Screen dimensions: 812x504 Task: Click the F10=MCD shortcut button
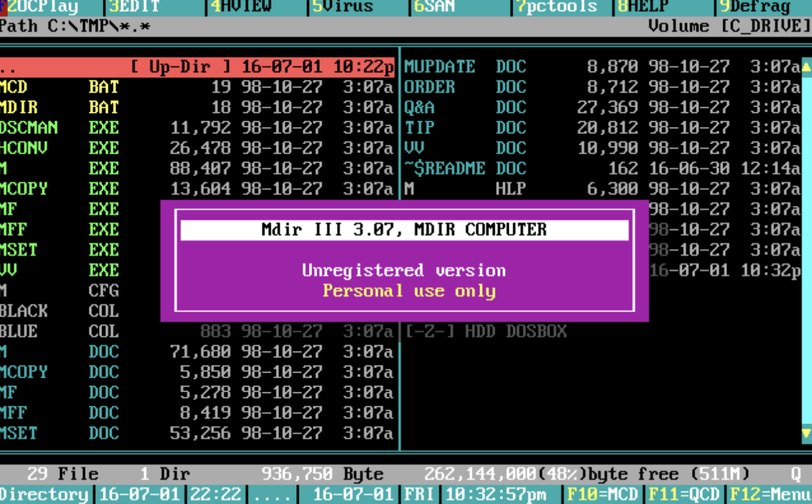point(603,494)
